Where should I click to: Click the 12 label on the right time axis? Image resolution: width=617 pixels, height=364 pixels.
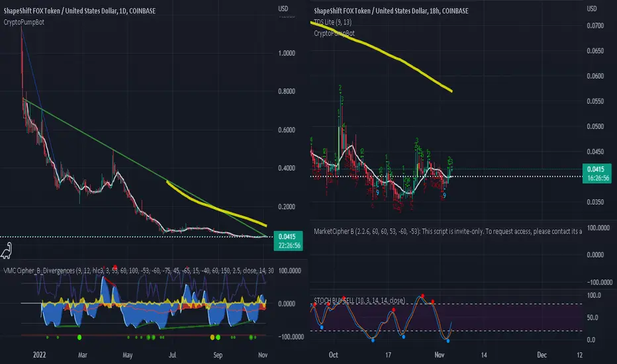[x=580, y=355]
